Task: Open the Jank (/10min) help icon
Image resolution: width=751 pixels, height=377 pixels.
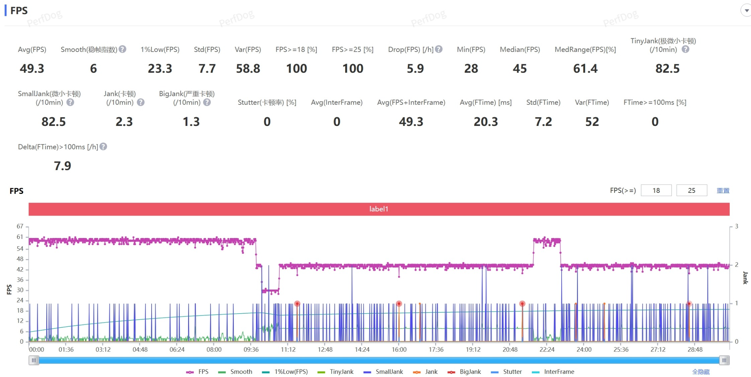Action: [x=140, y=102]
